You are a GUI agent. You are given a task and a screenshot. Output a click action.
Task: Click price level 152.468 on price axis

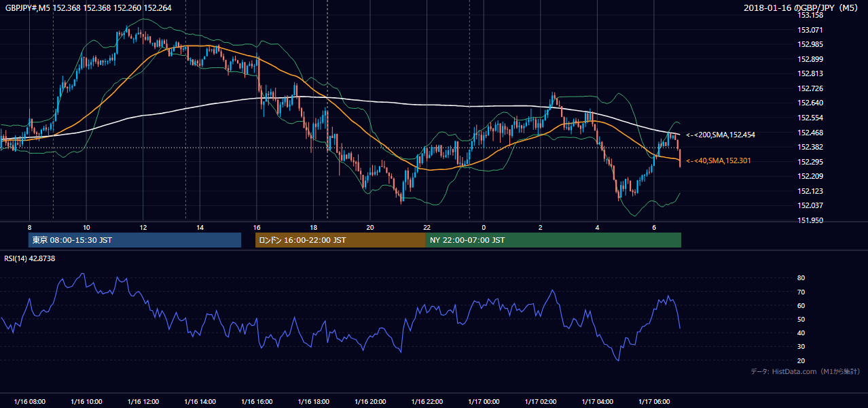click(810, 133)
